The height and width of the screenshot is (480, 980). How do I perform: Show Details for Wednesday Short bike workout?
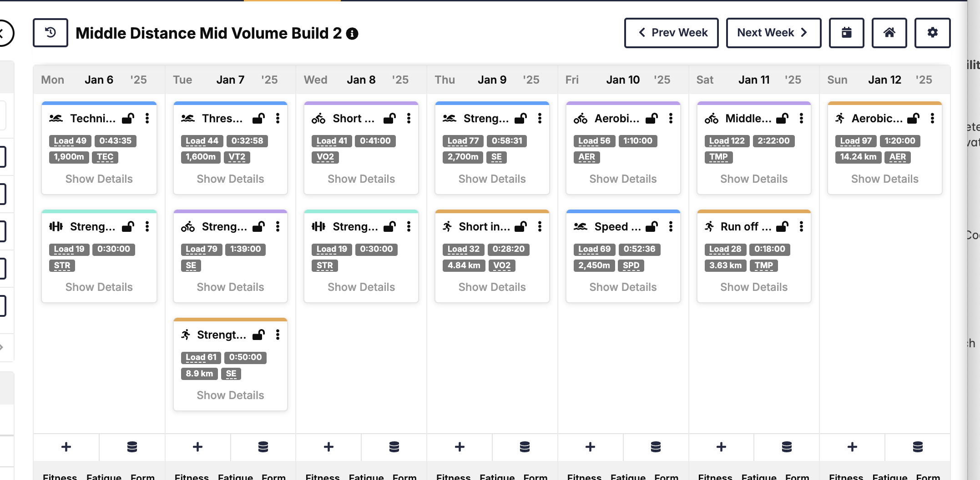pos(361,179)
